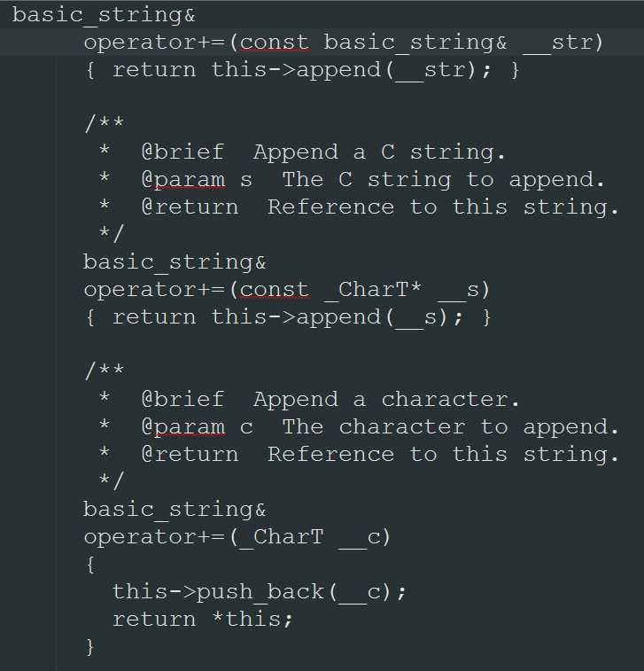This screenshot has height=671, width=644.
Task: Click 'The C string to append.' text
Action: point(443,180)
